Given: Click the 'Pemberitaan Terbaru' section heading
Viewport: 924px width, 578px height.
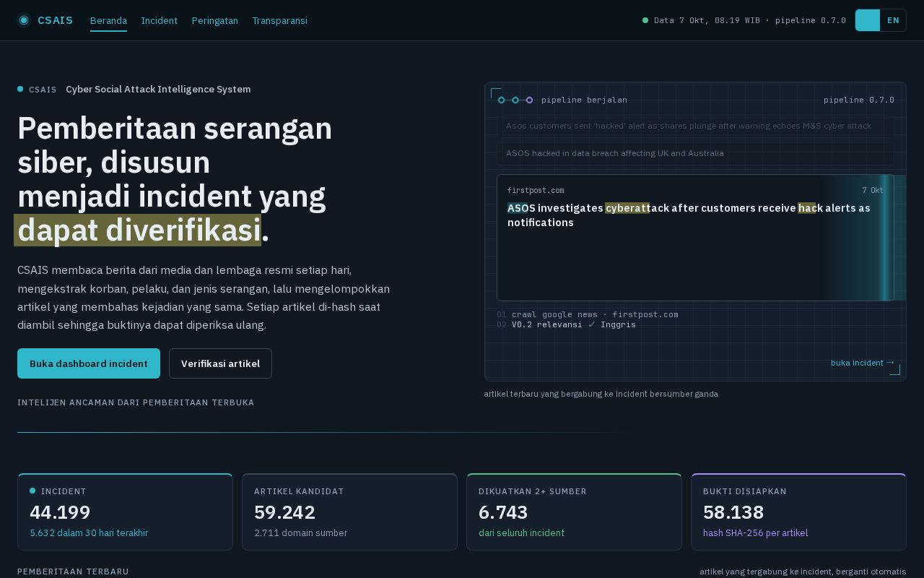Looking at the screenshot, I should coord(73,571).
